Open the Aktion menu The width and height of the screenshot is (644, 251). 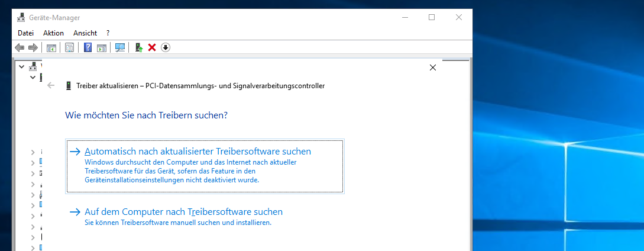point(53,33)
